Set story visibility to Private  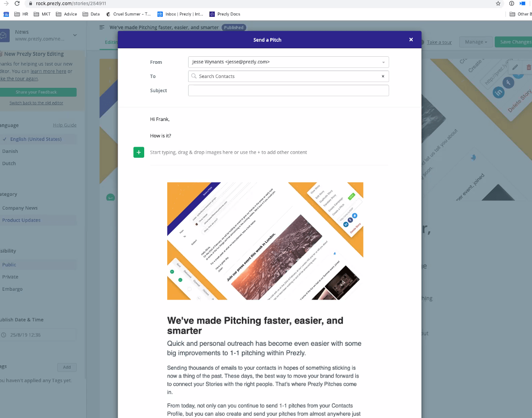[10, 277]
